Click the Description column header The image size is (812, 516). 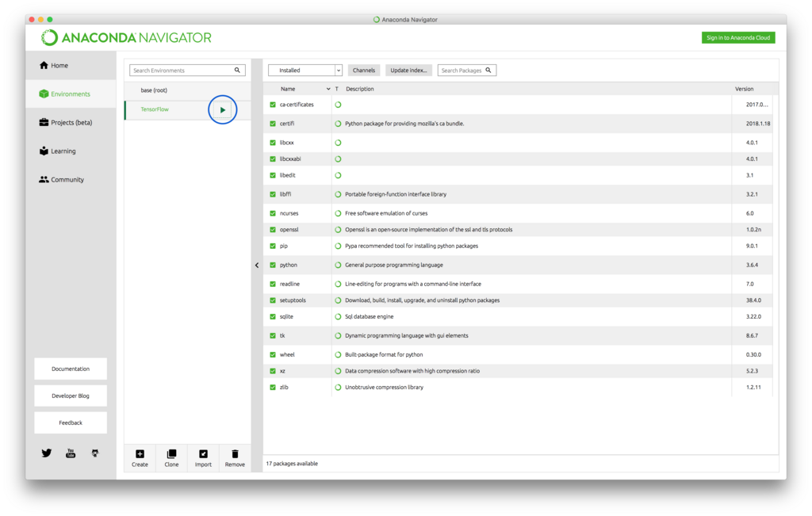(360, 89)
